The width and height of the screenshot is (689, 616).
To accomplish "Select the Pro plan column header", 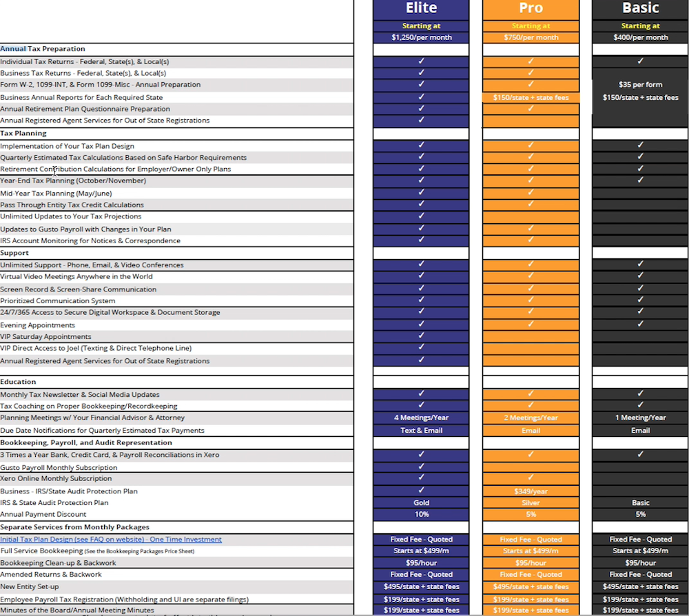I will (x=531, y=9).
